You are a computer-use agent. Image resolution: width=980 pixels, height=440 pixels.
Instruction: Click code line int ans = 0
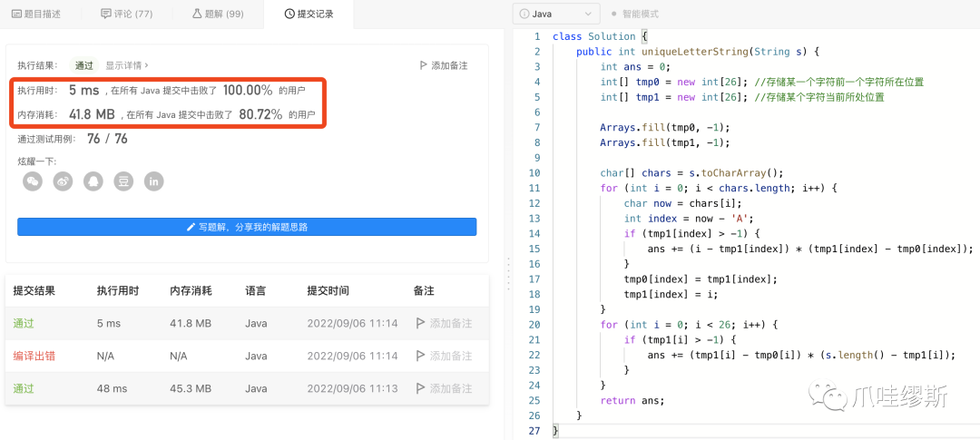(x=635, y=66)
